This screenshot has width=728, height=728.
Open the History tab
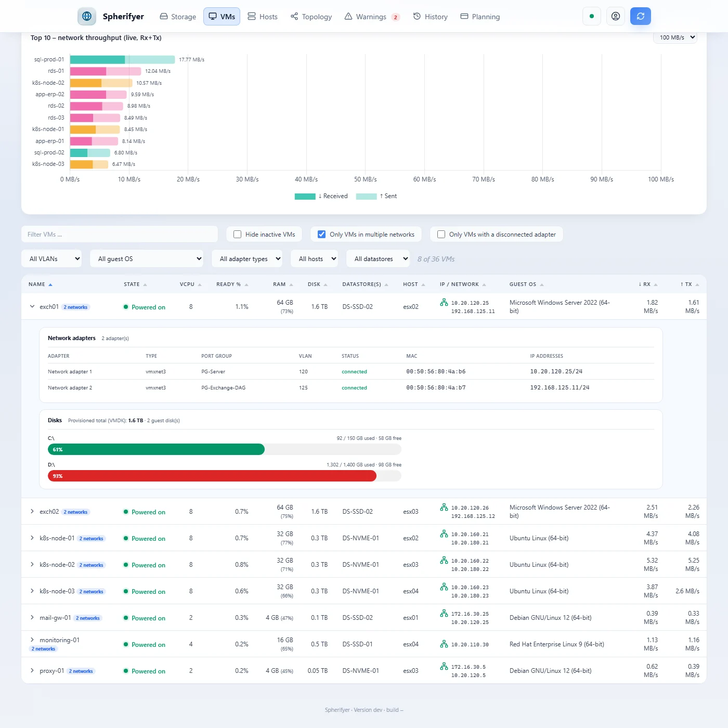tap(431, 17)
